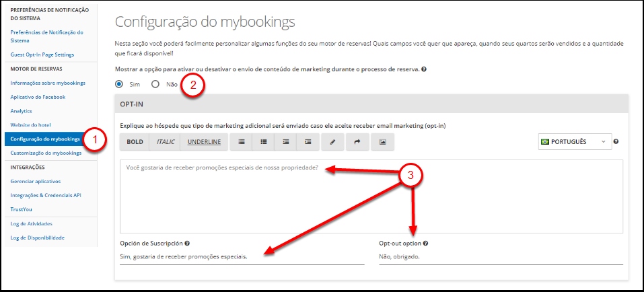Screen dimensions: 644x292
Task: Open the Analytics sidebar link
Action: [21, 111]
